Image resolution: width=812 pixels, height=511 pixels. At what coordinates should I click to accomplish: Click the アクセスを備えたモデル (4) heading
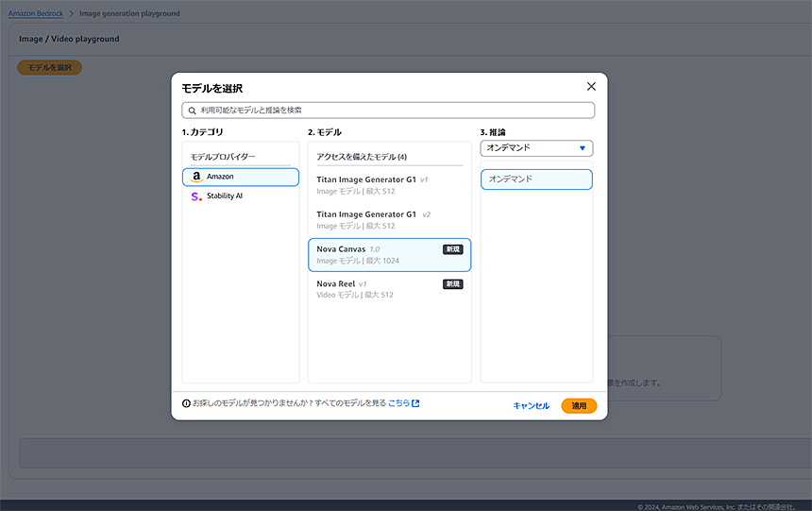click(362, 157)
